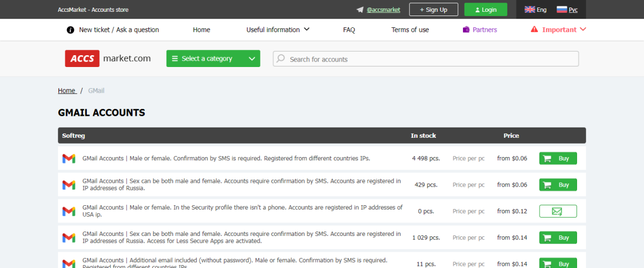The height and width of the screenshot is (268, 644).
Task: Click Home breadcrumb link
Action: click(66, 91)
